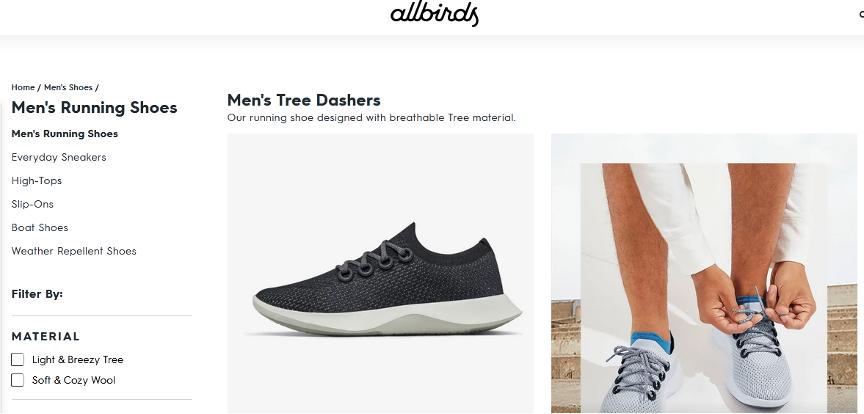Screen dimensions: 864x414
Task: Open the Men's Shoes breadcrumb link
Action: click(x=68, y=87)
